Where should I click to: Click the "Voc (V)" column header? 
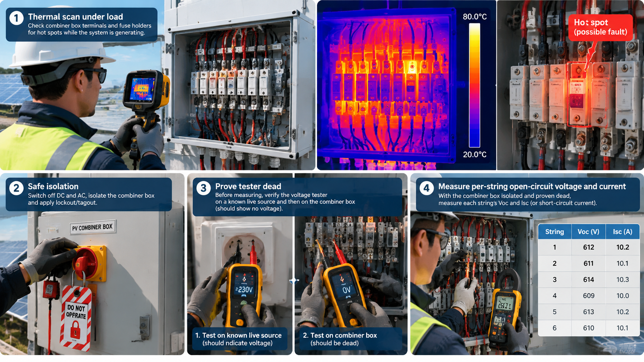click(x=588, y=232)
